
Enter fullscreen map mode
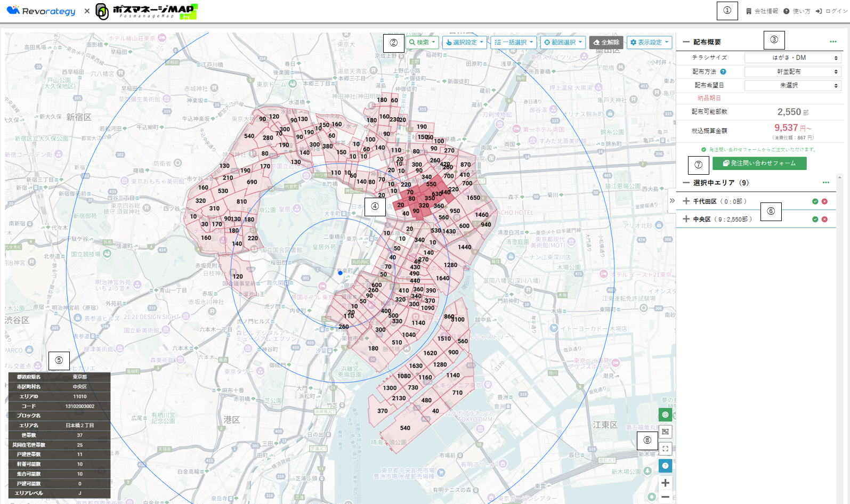click(x=665, y=449)
